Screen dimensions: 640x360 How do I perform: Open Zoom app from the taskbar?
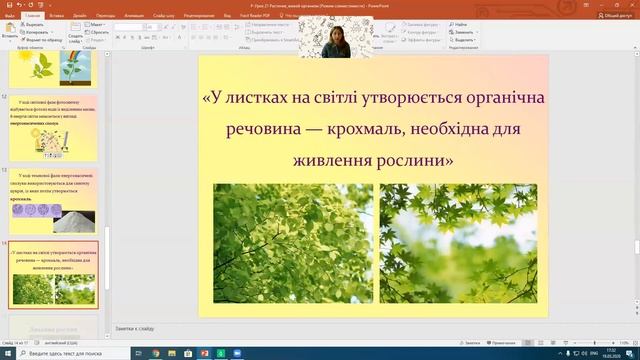pyautogui.click(x=237, y=353)
